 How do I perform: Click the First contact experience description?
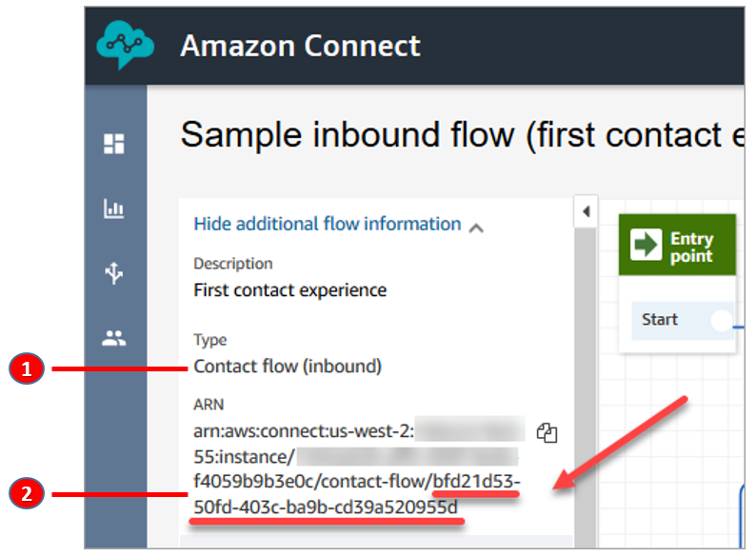point(289,289)
